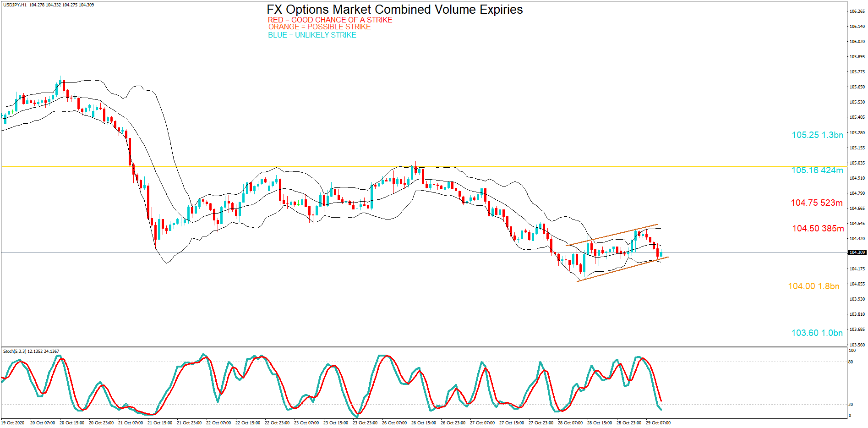Click the 104.545 price scale value
The height and width of the screenshot is (428, 868).
coord(857,223)
